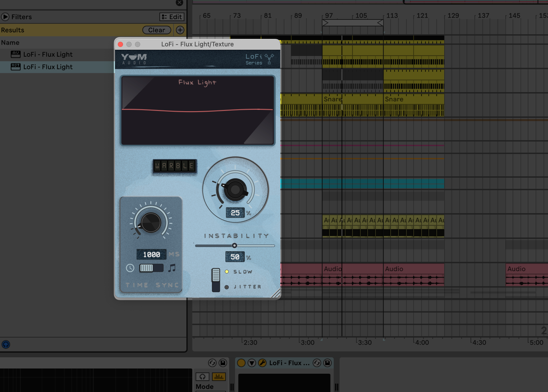This screenshot has width=548, height=392.
Task: Click save preset icon on left device
Action: 223,363
